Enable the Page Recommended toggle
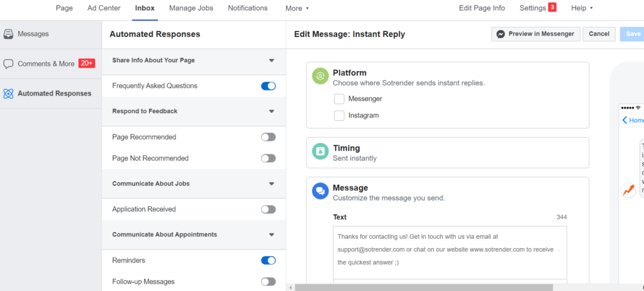Viewport: 644px width, 291px height. click(x=269, y=137)
